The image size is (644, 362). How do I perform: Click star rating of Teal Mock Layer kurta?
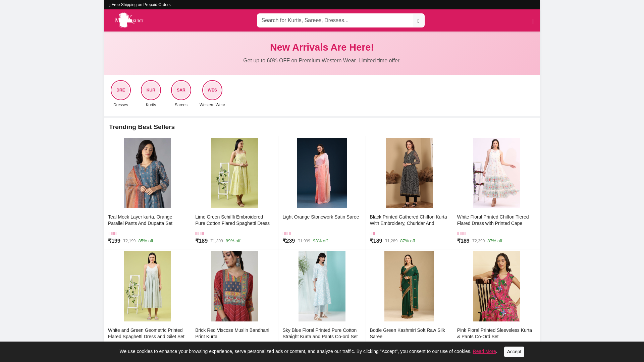(x=112, y=234)
